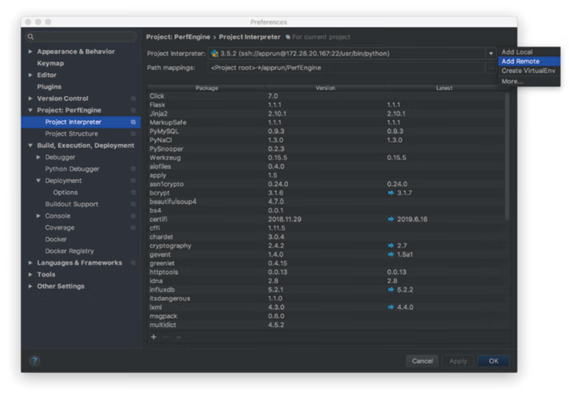Viewport: 569px width, 396px height.
Task: Click the upgrade arrow next to lxml 4.4.0
Action: [x=391, y=307]
